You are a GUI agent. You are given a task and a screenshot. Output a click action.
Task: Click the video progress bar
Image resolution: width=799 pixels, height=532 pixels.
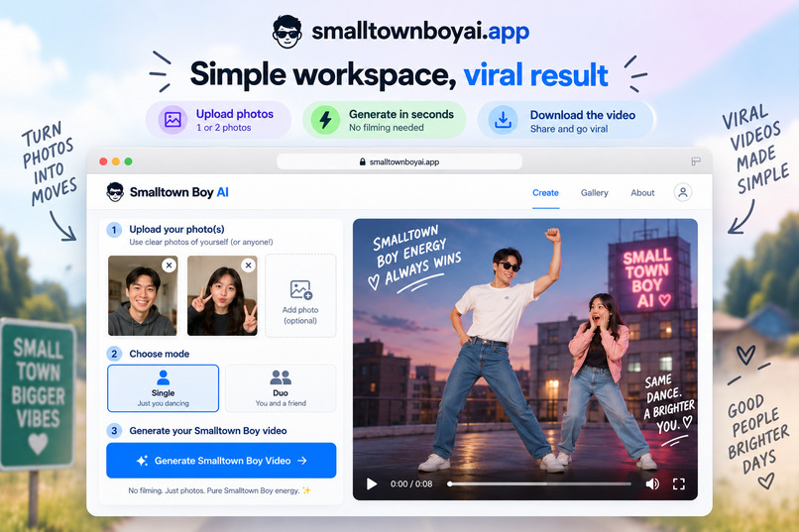click(539, 483)
